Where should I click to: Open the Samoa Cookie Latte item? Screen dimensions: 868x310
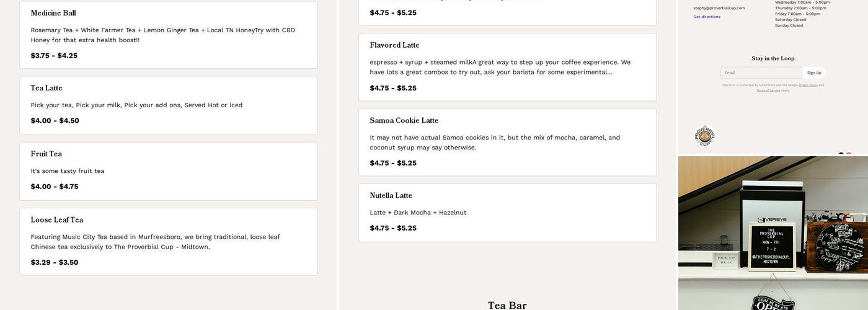click(x=404, y=120)
